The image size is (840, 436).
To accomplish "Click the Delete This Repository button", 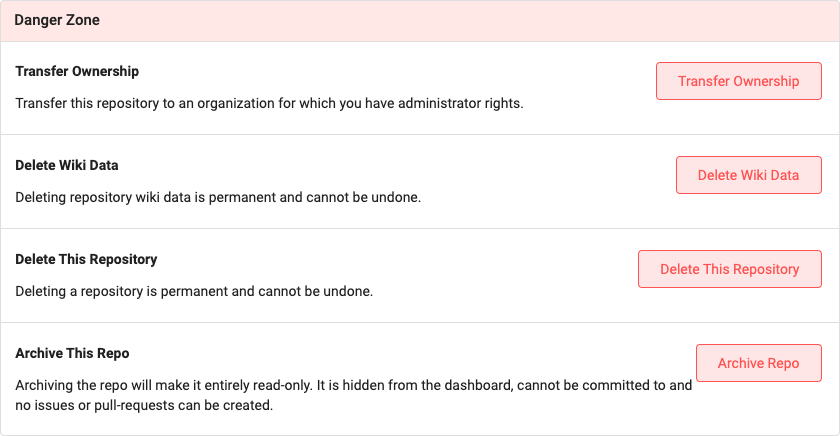I will (x=729, y=269).
